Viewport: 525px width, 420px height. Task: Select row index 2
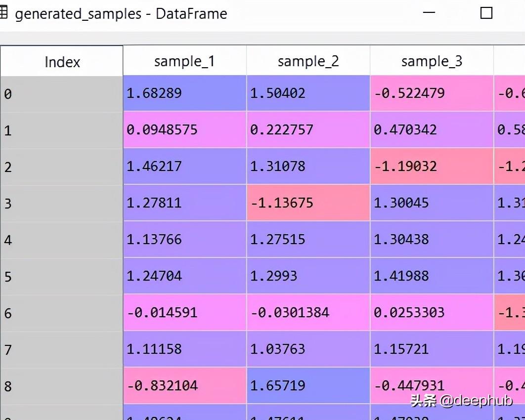click(x=62, y=167)
